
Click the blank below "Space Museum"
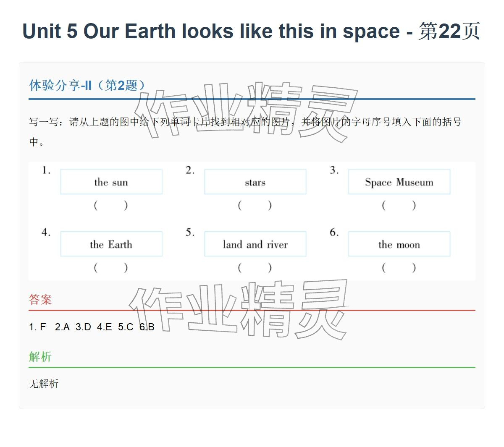399,205
